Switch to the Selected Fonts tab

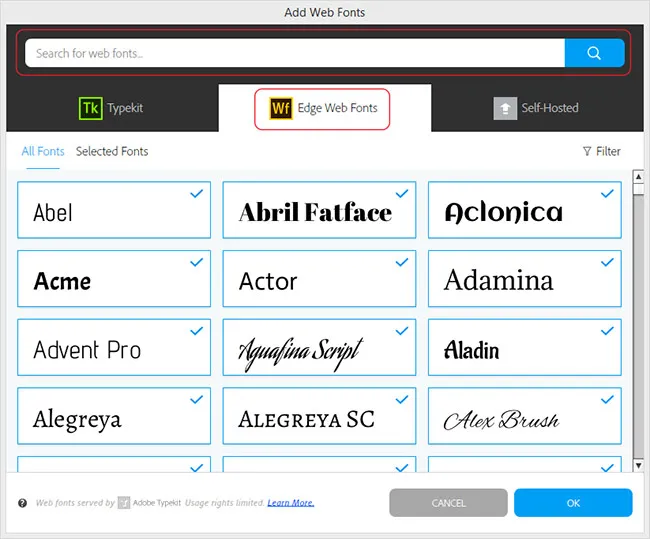coord(112,152)
